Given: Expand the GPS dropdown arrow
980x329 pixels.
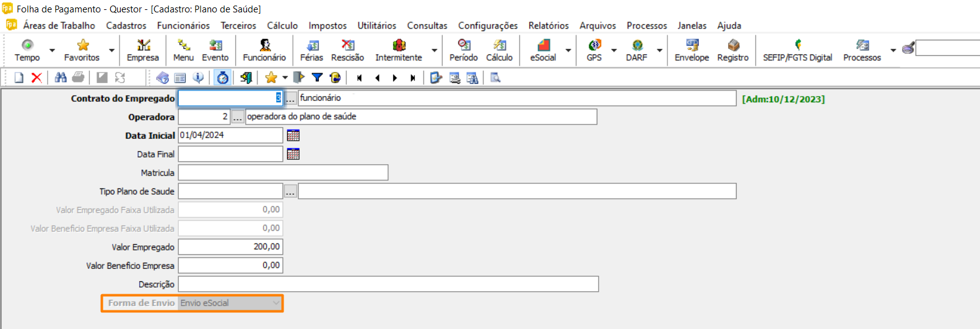Looking at the screenshot, I should coord(614,50).
